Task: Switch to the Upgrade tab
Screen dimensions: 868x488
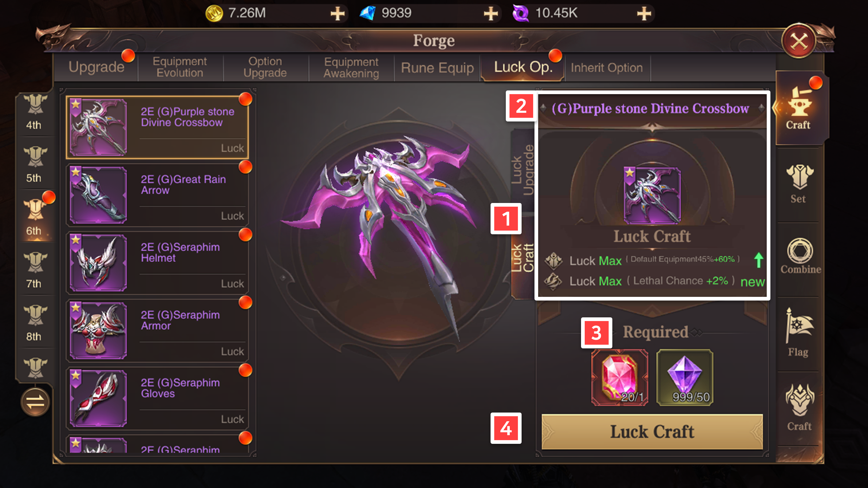Action: [x=96, y=67]
